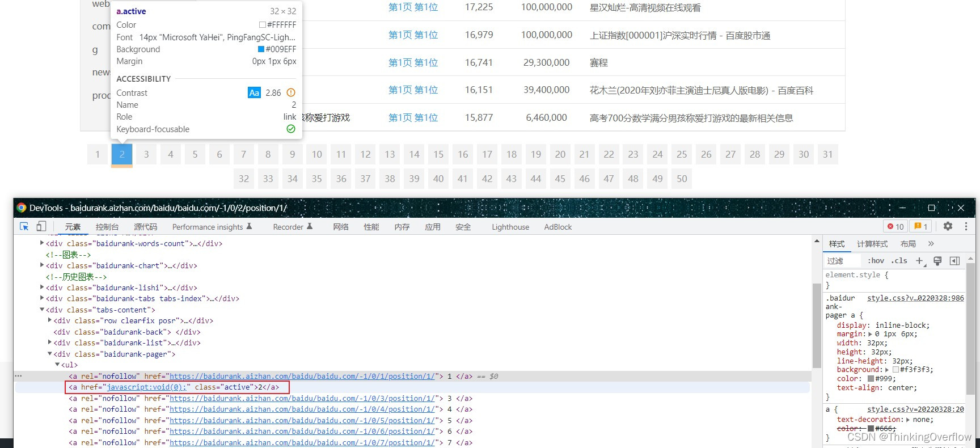
Task: Switch to the 元素 Elements tab
Action: click(x=73, y=227)
